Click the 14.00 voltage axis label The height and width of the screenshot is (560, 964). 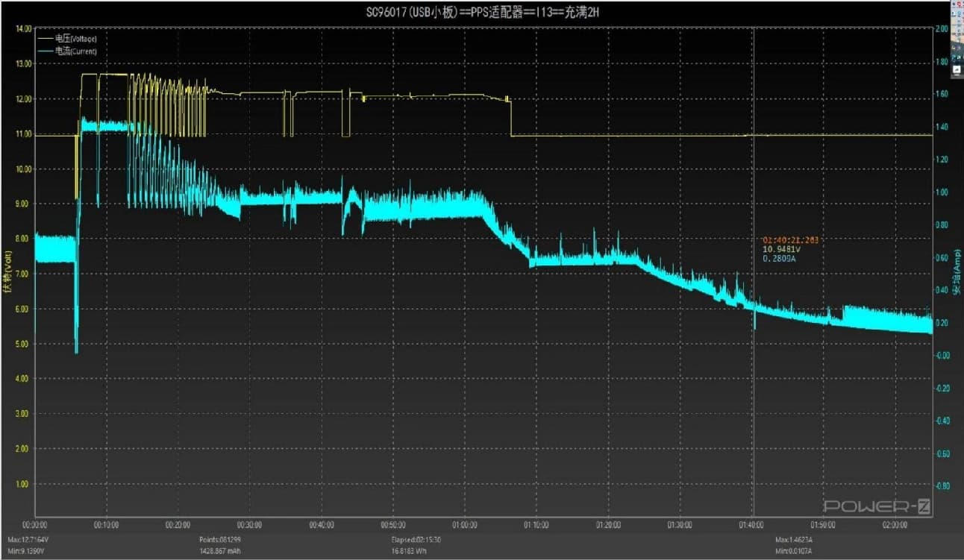[23, 29]
